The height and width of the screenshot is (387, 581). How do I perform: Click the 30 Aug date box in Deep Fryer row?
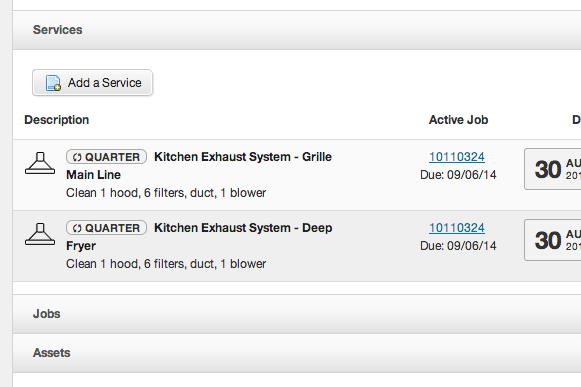coord(552,240)
